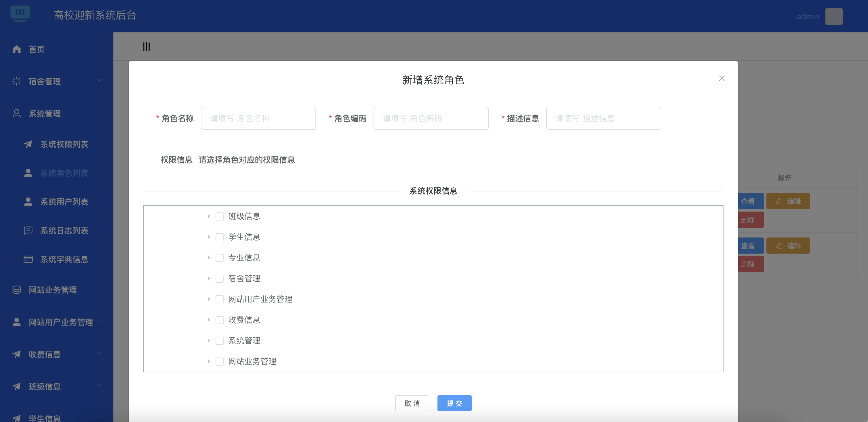Expand 网站业务管理 sidebar chevron
This screenshot has width=868, height=422.
(99, 288)
